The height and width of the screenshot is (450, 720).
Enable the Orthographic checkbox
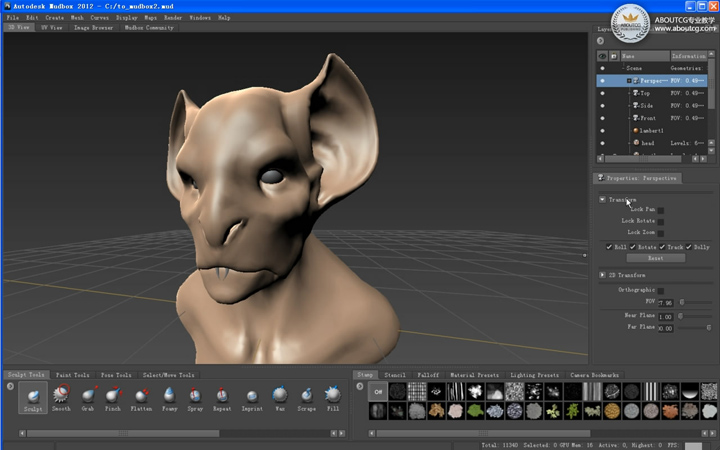pyautogui.click(x=661, y=291)
